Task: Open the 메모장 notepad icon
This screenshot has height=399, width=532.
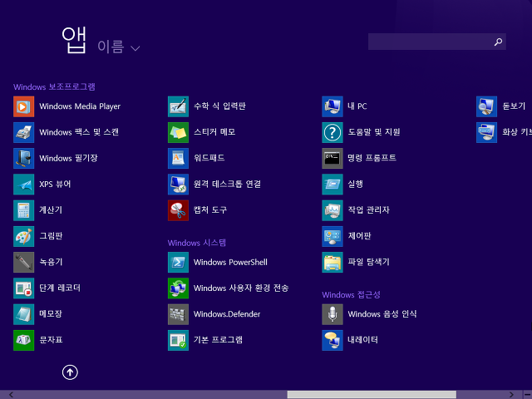Action: pyautogui.click(x=24, y=314)
